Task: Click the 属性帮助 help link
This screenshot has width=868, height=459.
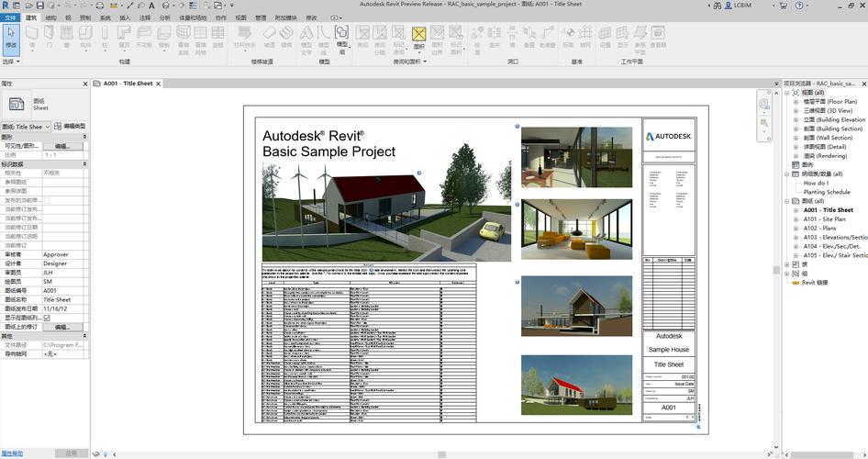Action: pyautogui.click(x=12, y=453)
